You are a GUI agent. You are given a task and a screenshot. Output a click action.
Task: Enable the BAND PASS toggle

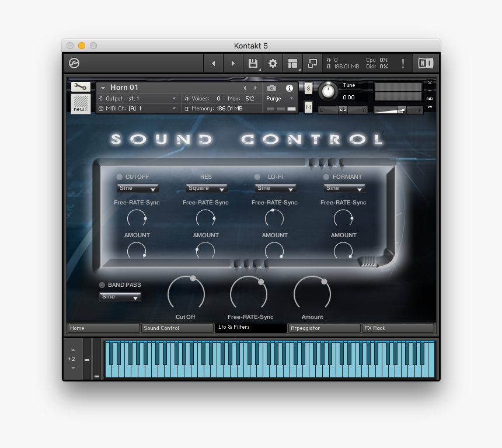102,285
